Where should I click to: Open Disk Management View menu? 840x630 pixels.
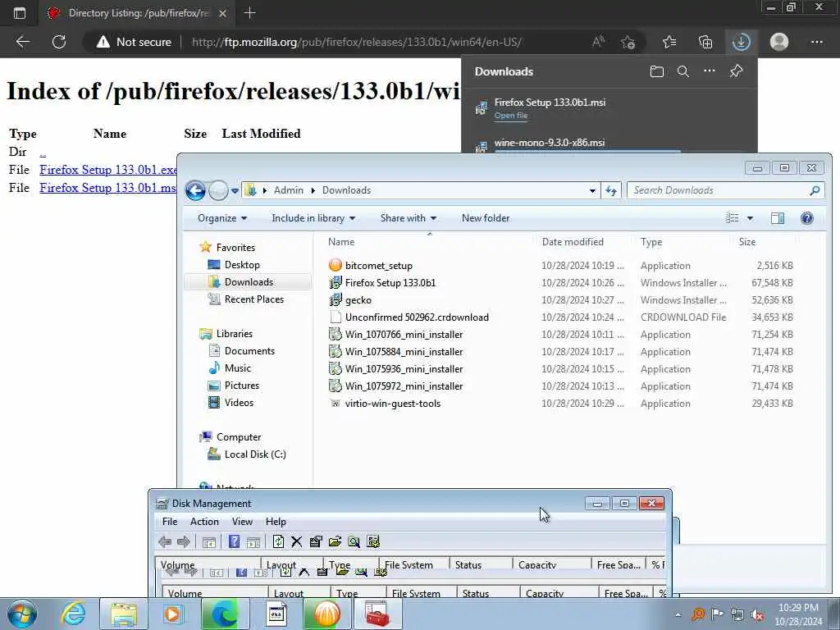tap(242, 521)
